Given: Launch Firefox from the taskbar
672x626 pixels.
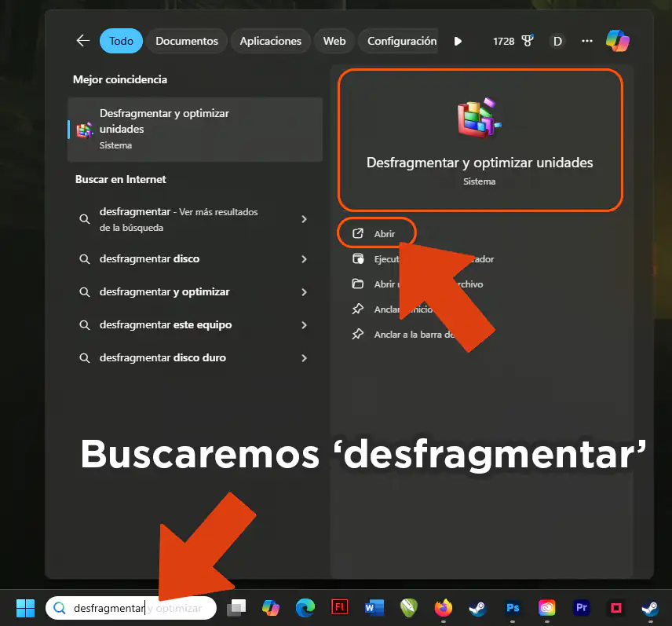Looking at the screenshot, I should [443, 608].
